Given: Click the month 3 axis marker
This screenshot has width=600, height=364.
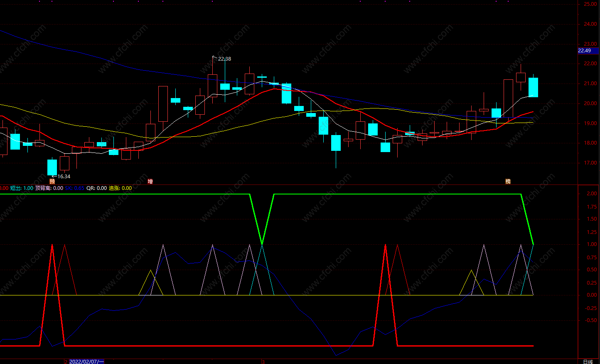Looking at the screenshot, I should 263,362.
